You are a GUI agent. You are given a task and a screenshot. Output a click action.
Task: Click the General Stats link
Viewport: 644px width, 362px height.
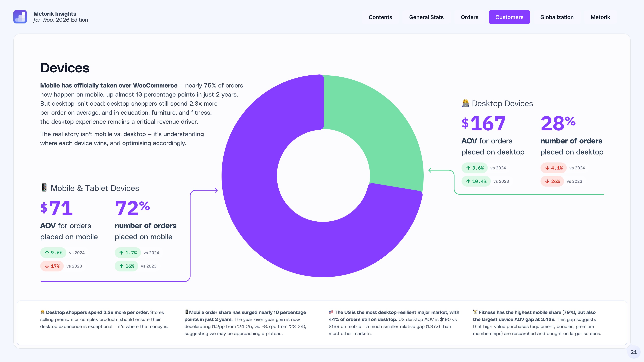click(426, 17)
